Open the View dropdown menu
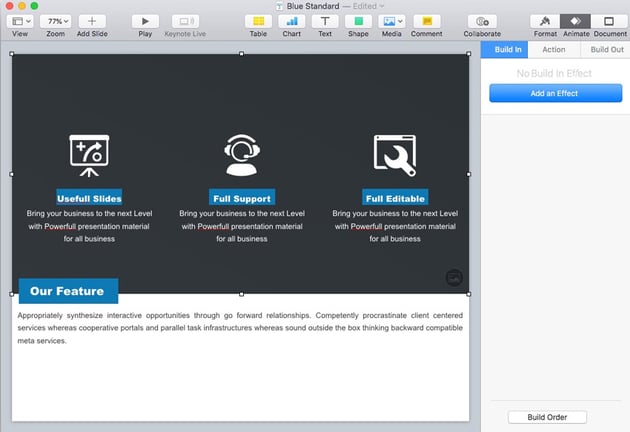 [20, 21]
